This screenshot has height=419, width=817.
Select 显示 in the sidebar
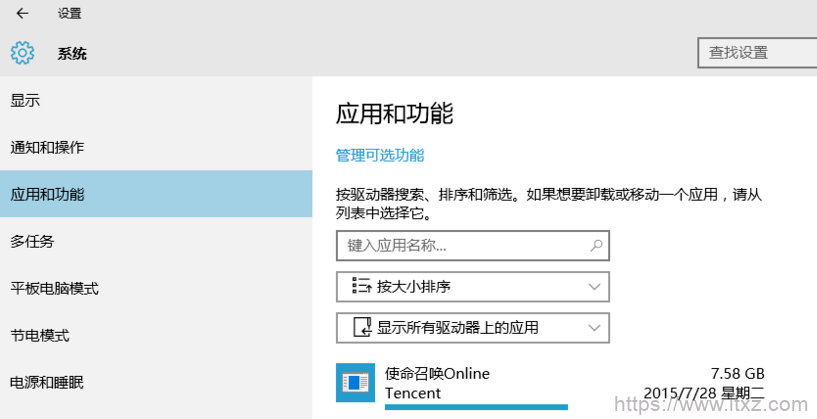coord(156,101)
